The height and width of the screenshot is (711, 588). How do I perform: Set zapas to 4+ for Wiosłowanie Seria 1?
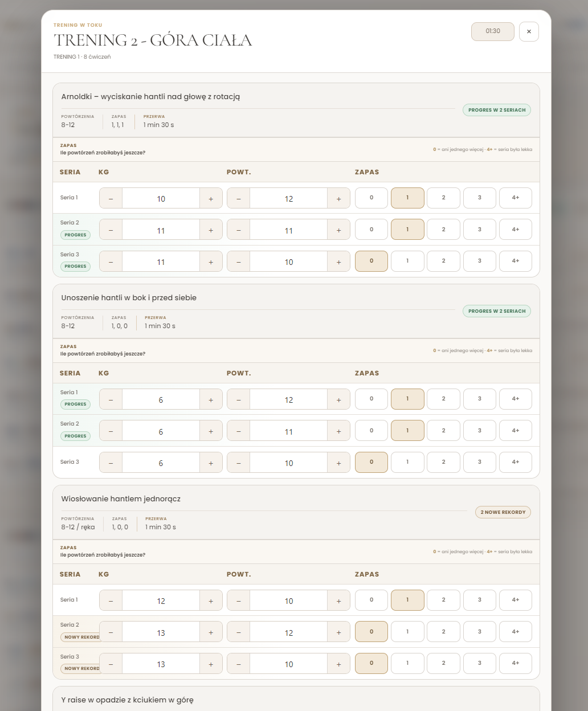click(516, 600)
